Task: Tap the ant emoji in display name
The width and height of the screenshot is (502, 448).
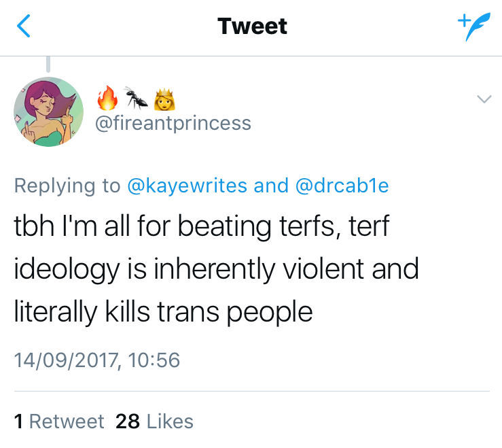Action: (x=137, y=101)
